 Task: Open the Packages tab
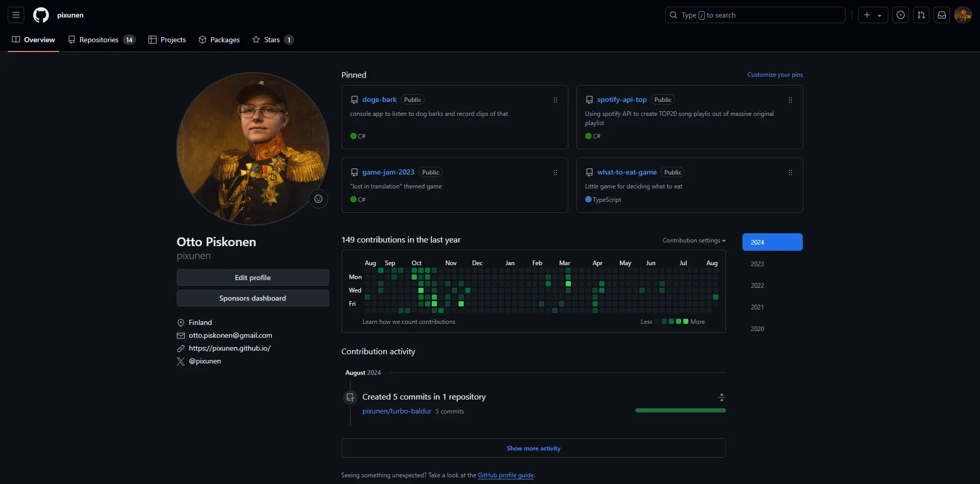[x=219, y=40]
